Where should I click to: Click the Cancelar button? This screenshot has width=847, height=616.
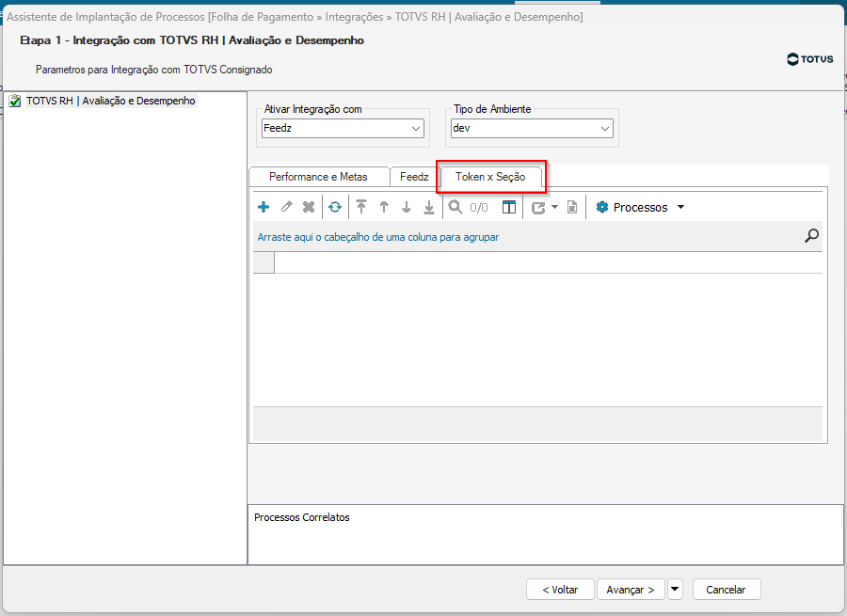coord(726,590)
